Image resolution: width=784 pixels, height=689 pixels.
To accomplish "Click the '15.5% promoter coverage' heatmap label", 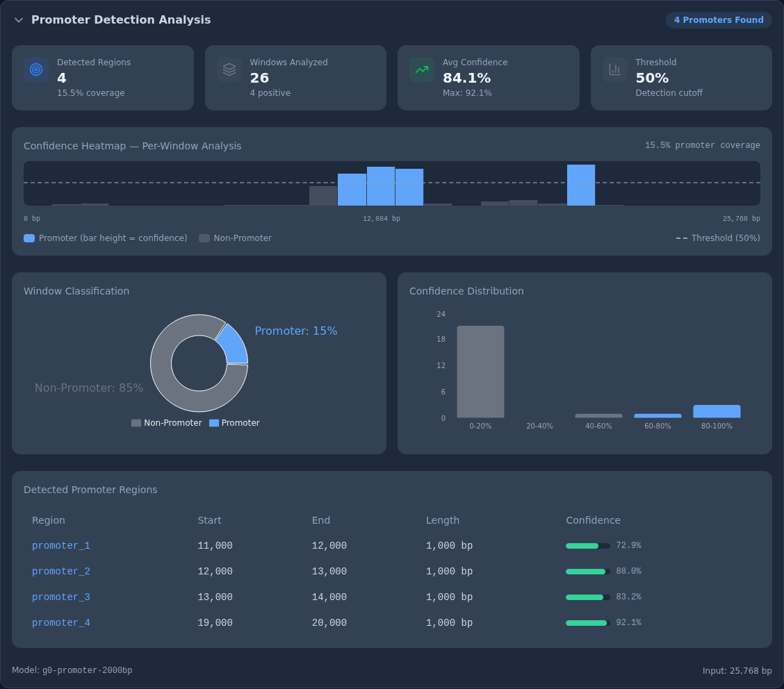I will (703, 145).
